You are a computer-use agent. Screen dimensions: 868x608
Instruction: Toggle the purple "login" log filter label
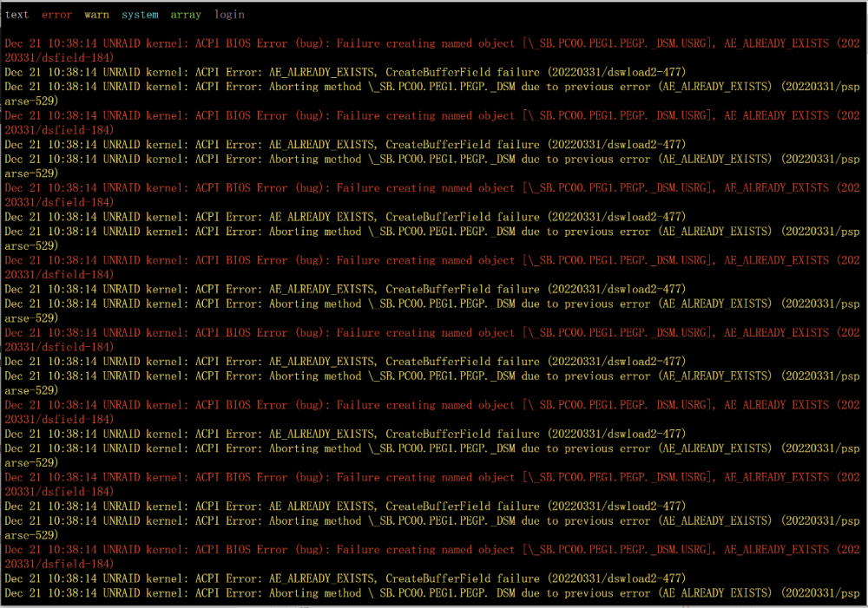(x=230, y=15)
